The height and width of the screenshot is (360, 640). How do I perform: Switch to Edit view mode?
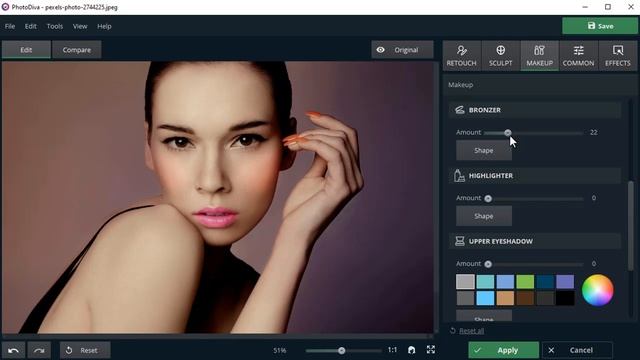pyautogui.click(x=26, y=50)
